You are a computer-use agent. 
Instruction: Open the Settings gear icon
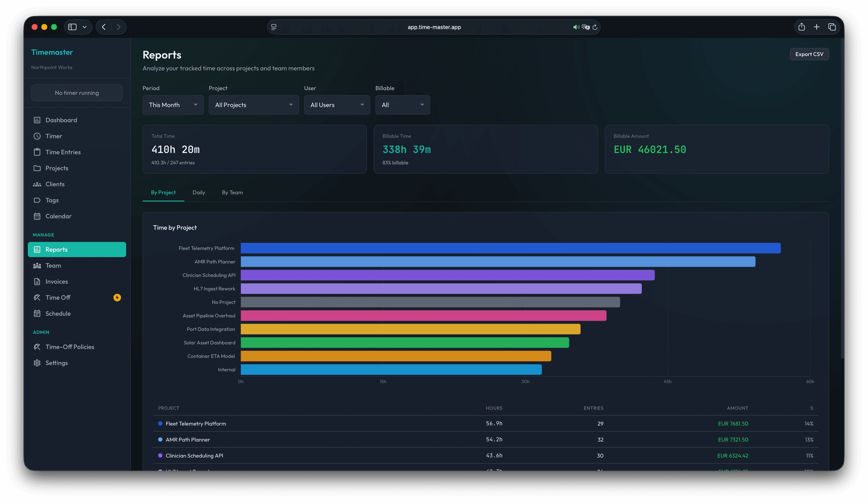[37, 363]
